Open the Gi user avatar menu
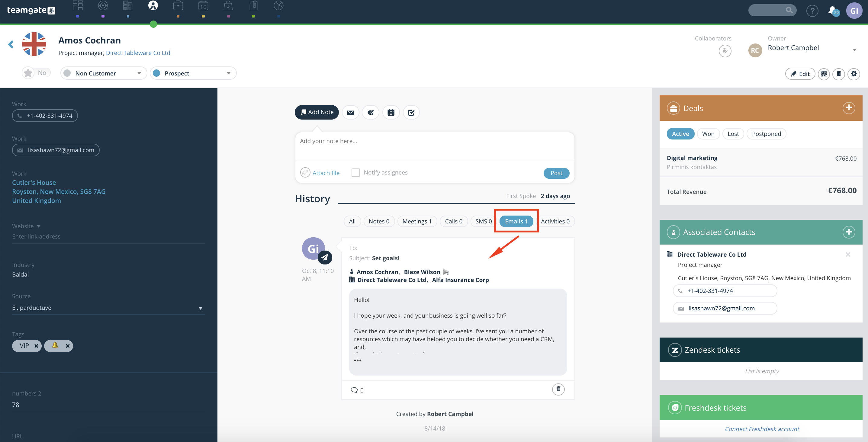 point(854,11)
